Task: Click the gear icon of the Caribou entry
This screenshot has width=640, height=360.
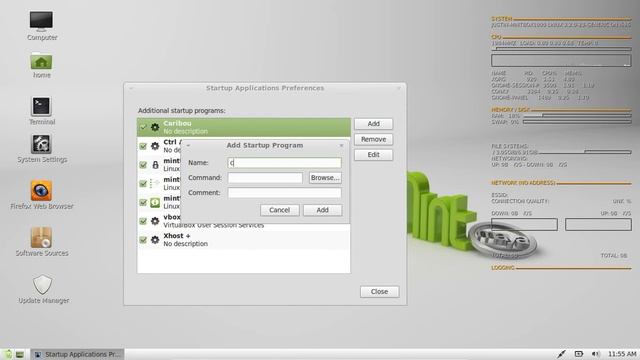Action: 155,127
